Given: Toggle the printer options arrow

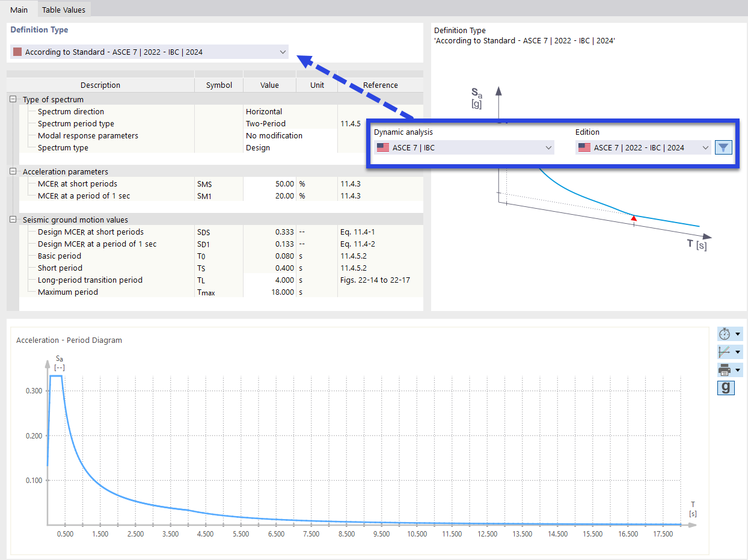Looking at the screenshot, I should tap(738, 369).
